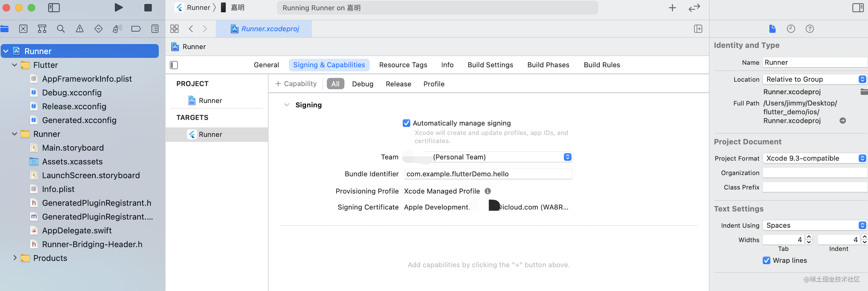Show the Quick Help inspector
868x291 pixels.
coord(810,29)
